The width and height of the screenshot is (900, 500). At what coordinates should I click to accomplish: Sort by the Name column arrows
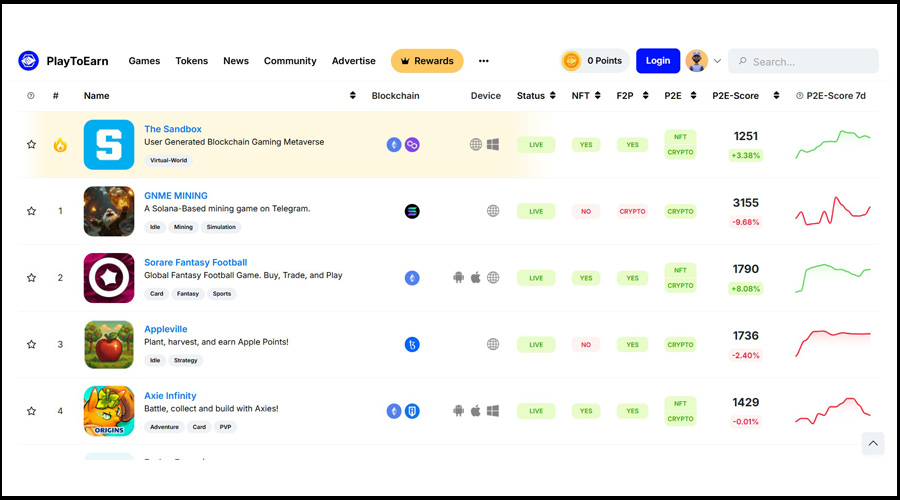[x=353, y=96]
